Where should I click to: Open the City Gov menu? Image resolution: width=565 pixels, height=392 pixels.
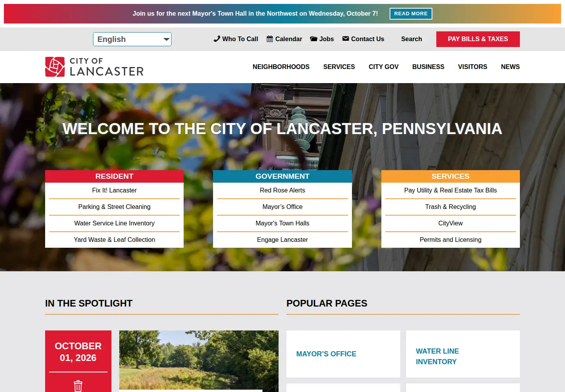point(383,67)
